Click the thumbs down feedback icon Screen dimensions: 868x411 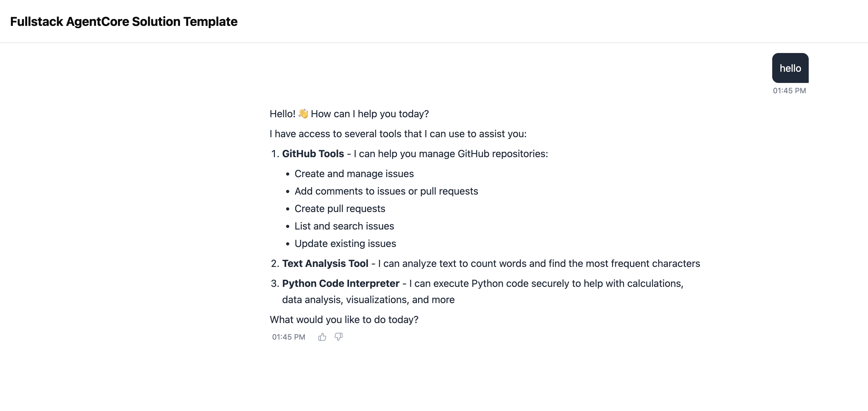(339, 337)
